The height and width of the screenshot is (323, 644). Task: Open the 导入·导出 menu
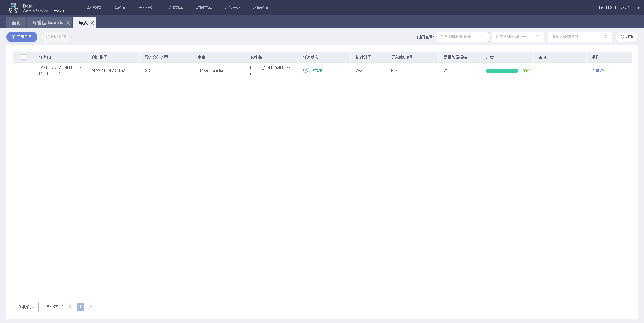pos(146,8)
